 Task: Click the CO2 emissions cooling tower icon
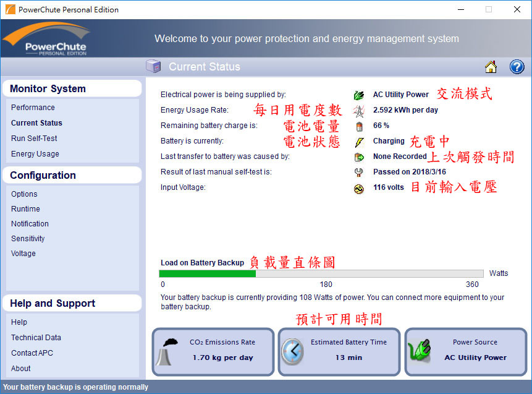click(x=167, y=352)
